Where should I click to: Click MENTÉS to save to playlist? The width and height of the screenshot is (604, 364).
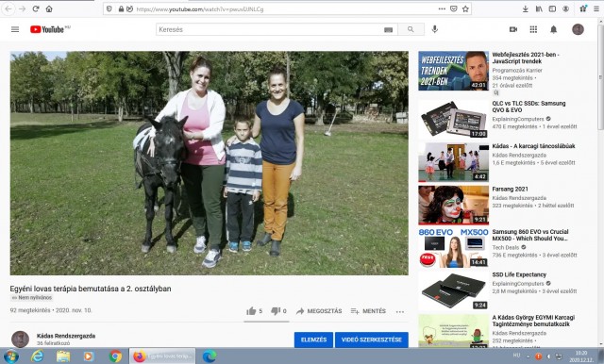coord(368,311)
